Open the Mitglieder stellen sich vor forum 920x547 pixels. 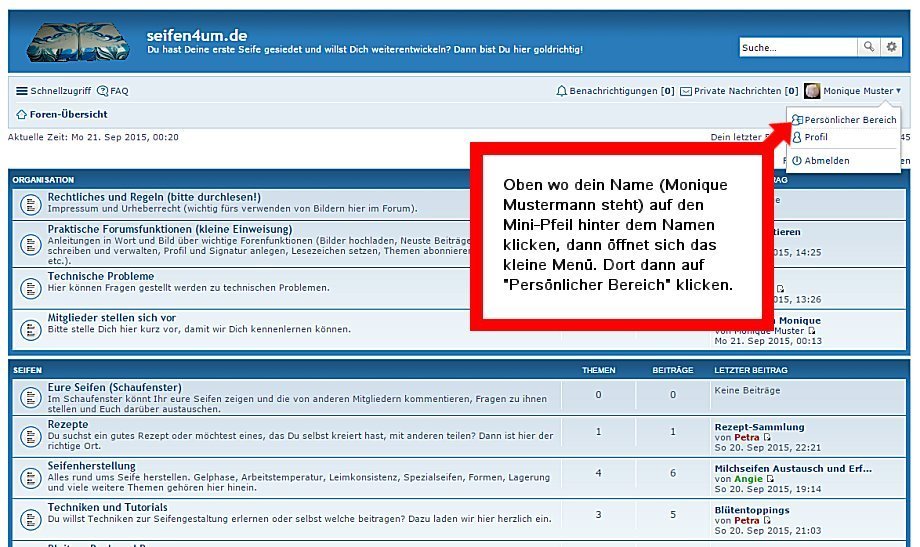111,318
